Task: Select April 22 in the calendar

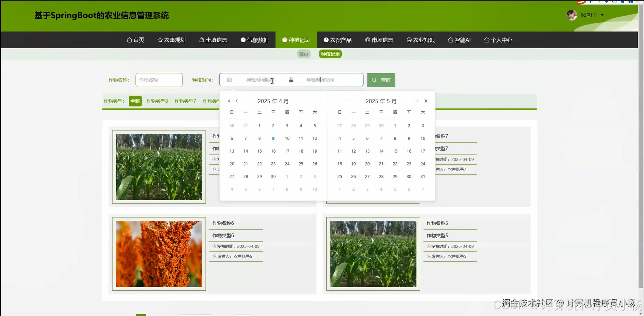Action: coord(259,164)
